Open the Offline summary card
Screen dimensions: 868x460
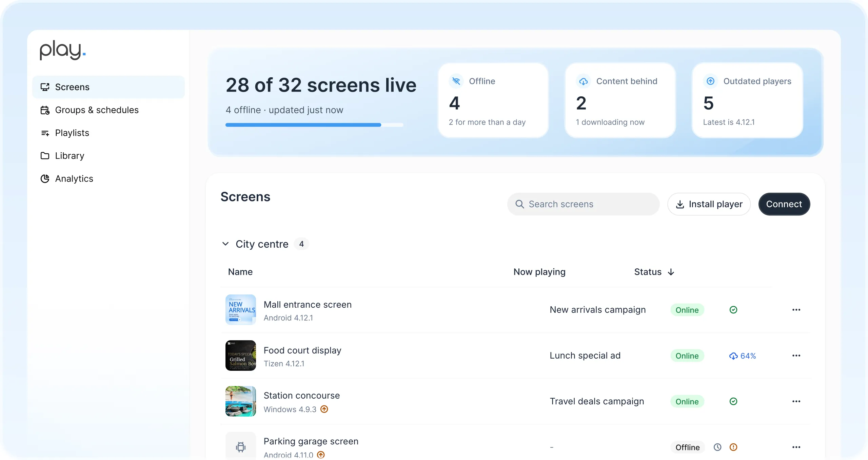pyautogui.click(x=493, y=100)
